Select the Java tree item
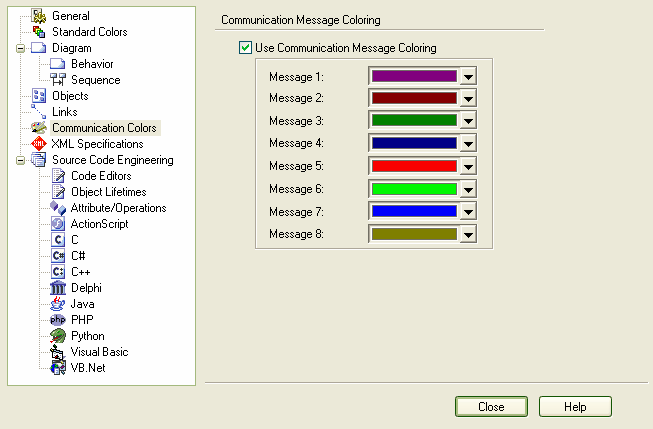Image resolution: width=653 pixels, height=429 pixels. [82, 304]
